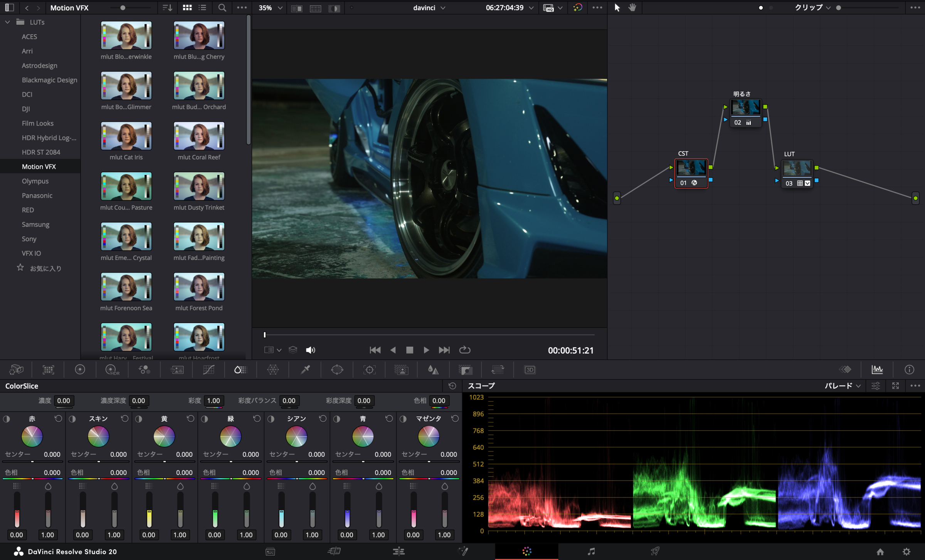
Task: Toggle loop playback in viewer
Action: [x=465, y=350]
